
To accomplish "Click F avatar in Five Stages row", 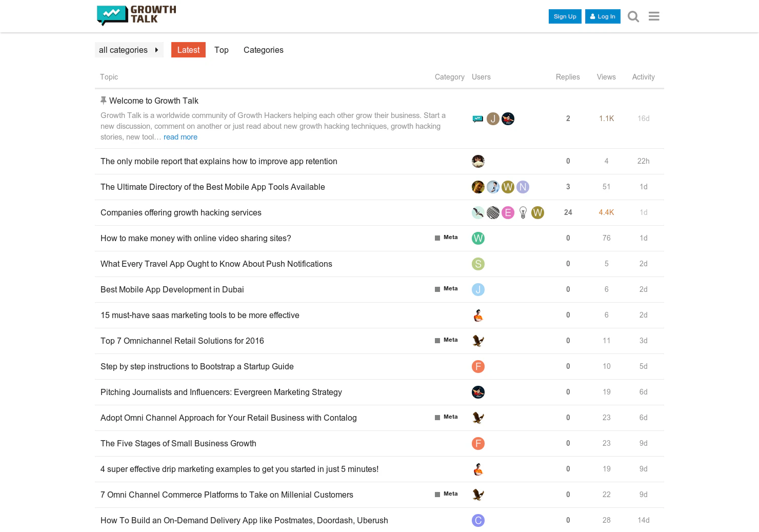I will pos(478,443).
